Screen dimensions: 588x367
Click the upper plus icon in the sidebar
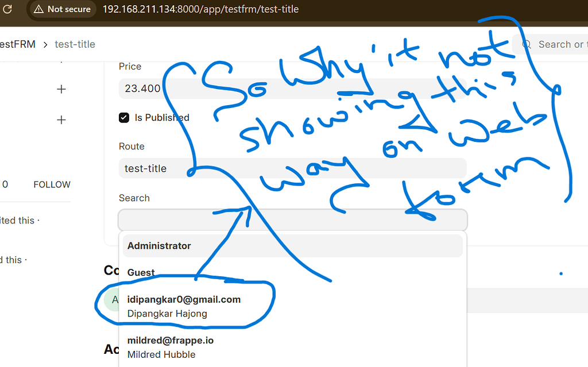[x=61, y=89]
